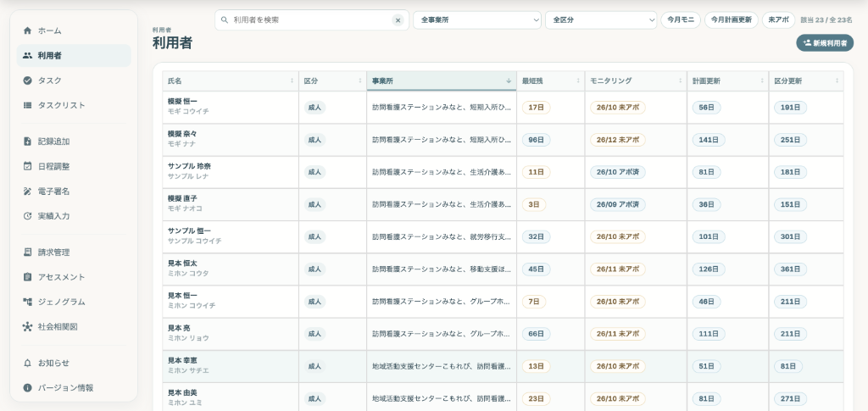
Task: Navigate to 請求管理
Action: (x=74, y=253)
